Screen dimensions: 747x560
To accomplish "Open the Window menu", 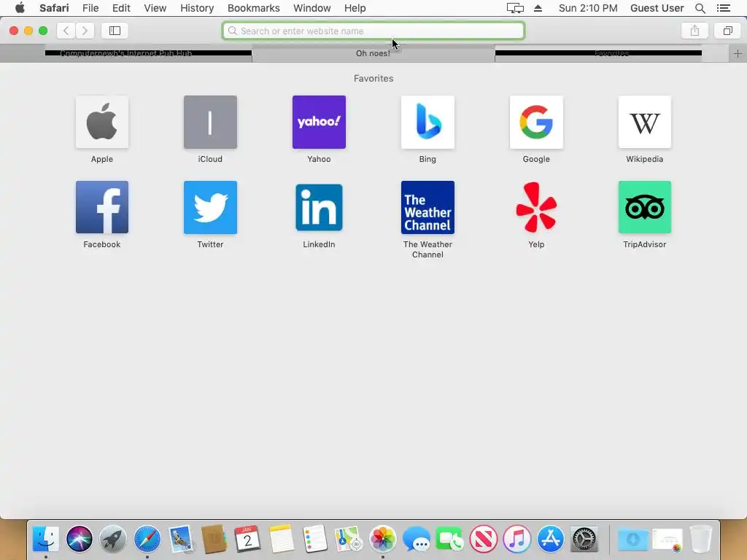I will pos(311,8).
